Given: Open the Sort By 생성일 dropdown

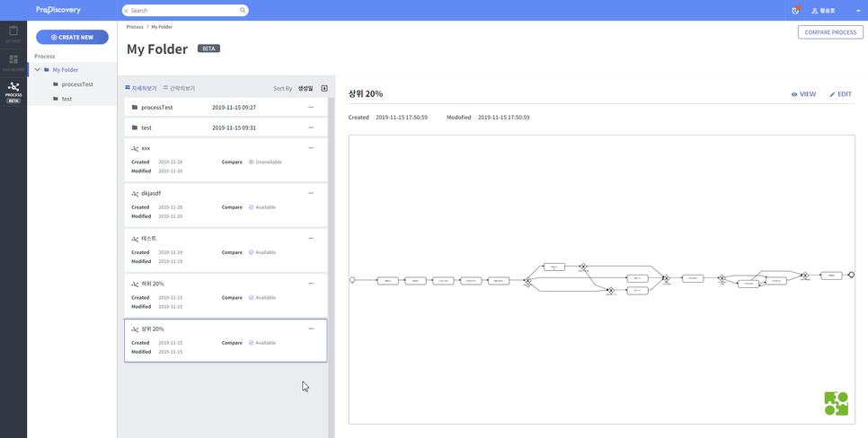Looking at the screenshot, I should [x=305, y=89].
